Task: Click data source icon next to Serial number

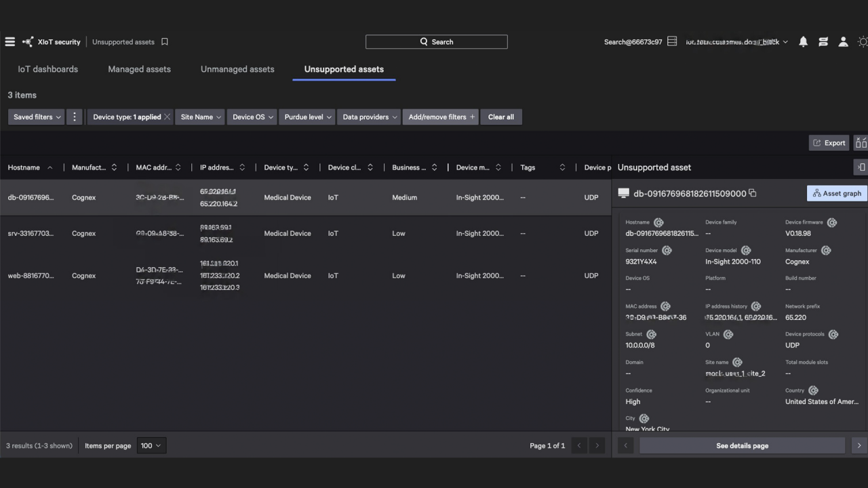Action: pos(667,250)
